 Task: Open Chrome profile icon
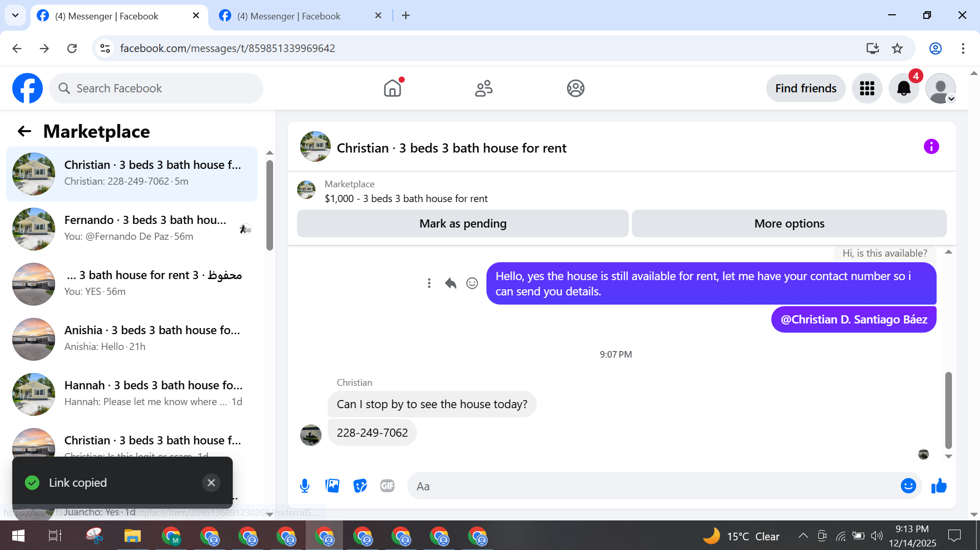(935, 48)
